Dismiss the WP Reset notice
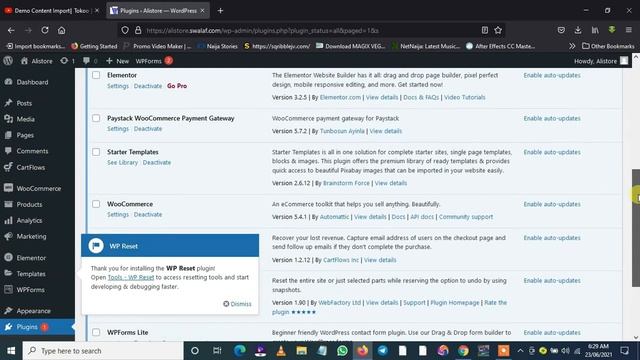Image resolution: width=640 pixels, height=360 pixels. [x=237, y=304]
